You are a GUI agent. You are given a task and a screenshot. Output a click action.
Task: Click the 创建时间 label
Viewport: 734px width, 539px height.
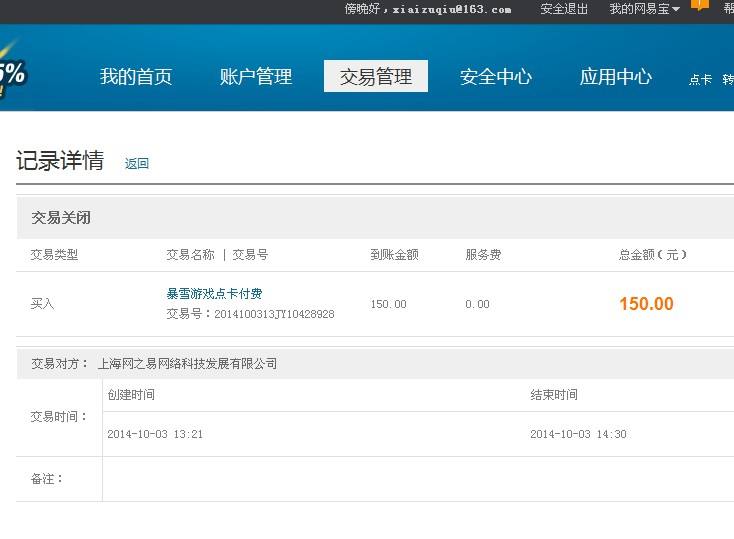point(131,395)
